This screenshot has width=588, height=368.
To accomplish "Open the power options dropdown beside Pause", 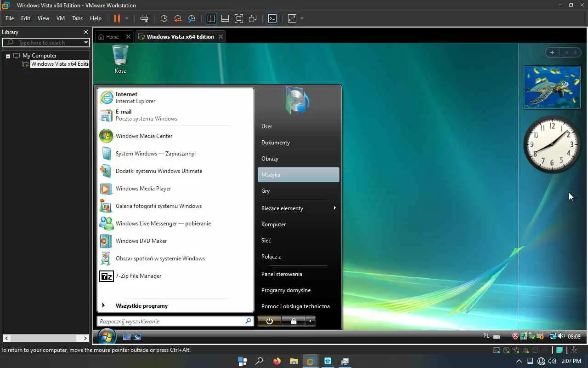I will [127, 18].
